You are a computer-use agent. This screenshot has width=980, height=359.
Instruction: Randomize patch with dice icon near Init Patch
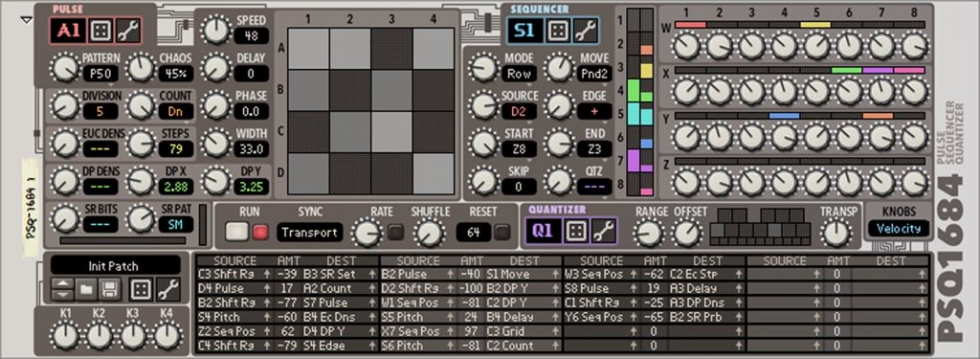141,289
